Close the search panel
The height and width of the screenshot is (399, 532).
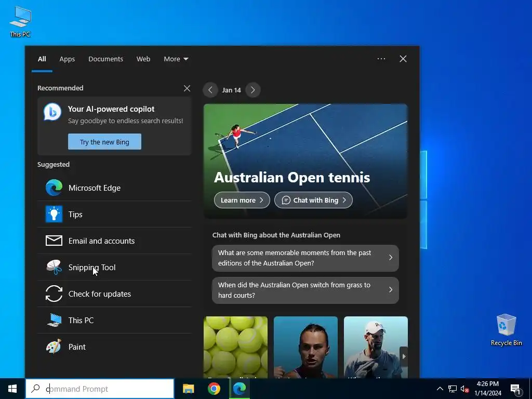(403, 59)
